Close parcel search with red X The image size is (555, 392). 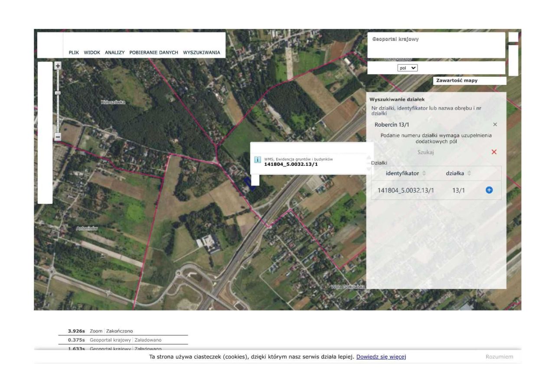(494, 152)
